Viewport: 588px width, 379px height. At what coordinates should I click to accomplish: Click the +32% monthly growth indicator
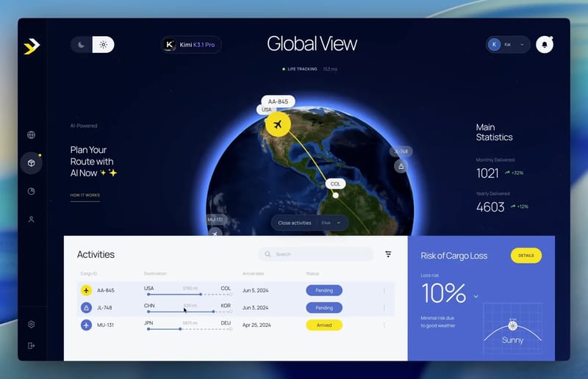pos(514,173)
